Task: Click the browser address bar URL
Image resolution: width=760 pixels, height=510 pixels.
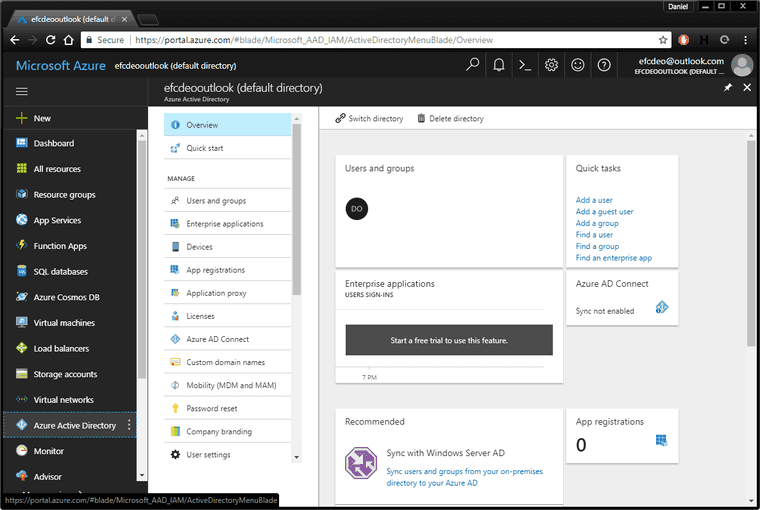Action: [x=314, y=40]
